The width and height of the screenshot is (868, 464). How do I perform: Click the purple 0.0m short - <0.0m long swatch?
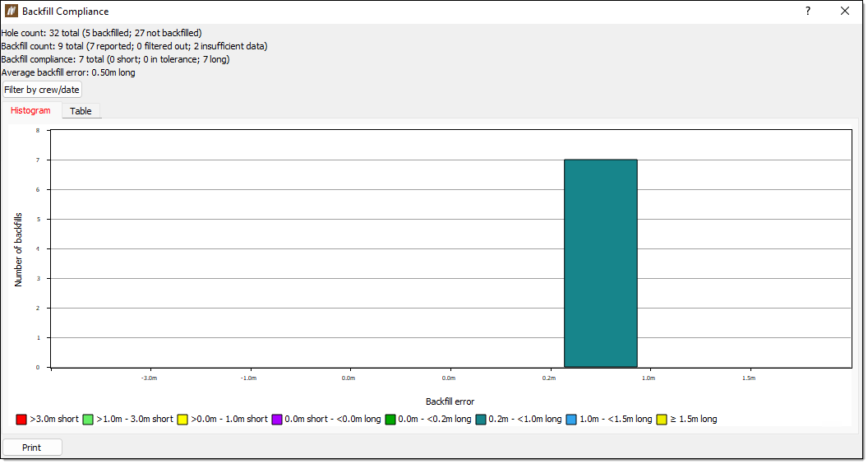pyautogui.click(x=277, y=419)
